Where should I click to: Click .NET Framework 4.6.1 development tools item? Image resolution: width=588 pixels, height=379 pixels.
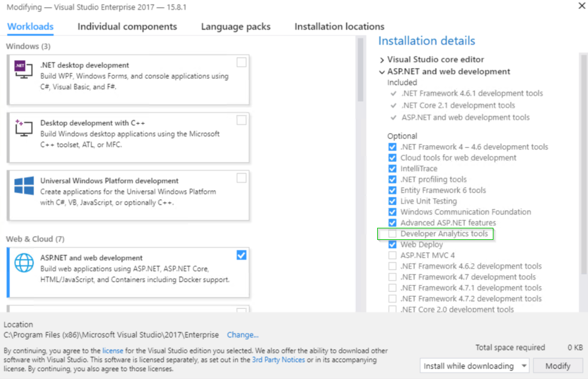472,93
